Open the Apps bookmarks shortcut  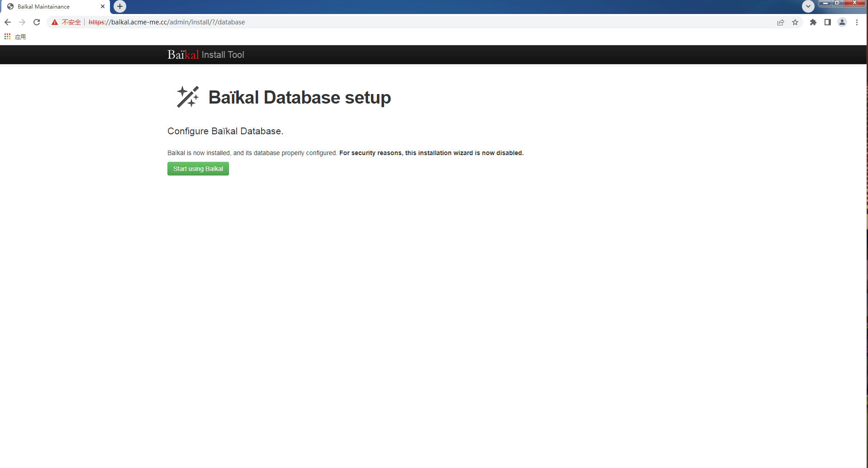pyautogui.click(x=15, y=37)
